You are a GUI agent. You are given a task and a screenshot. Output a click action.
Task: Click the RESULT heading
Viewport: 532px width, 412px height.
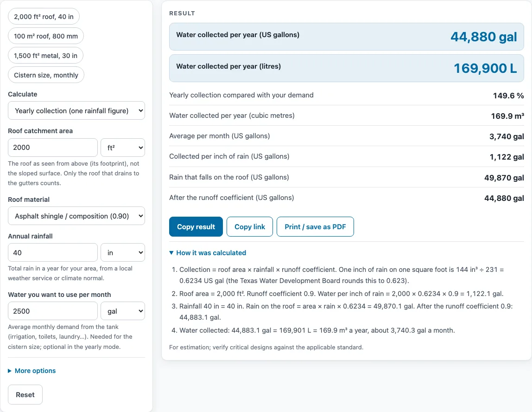click(x=182, y=13)
